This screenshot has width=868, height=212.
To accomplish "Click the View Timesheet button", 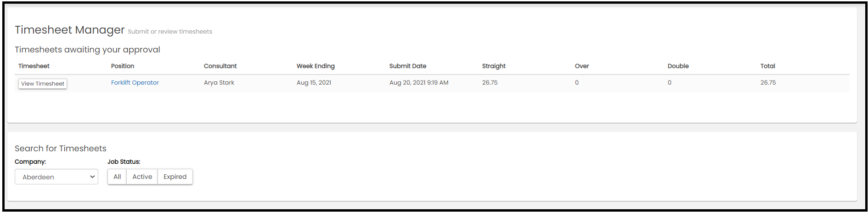I will point(43,84).
